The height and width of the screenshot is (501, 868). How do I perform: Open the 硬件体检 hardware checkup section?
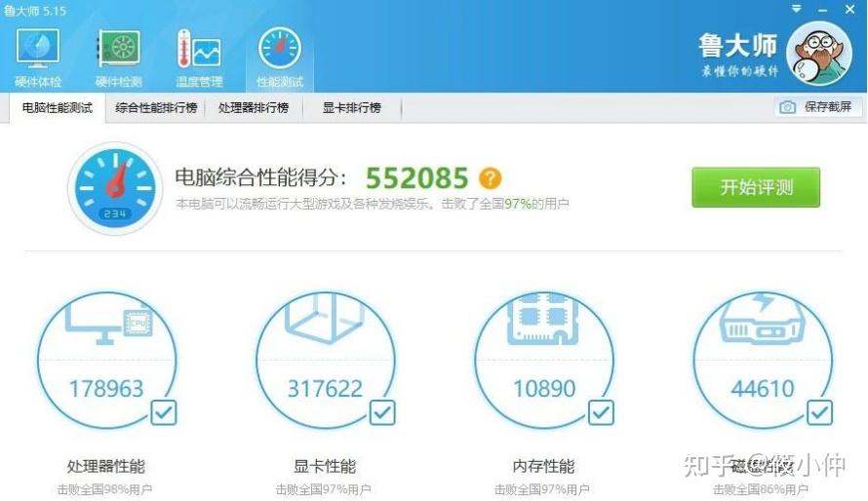38,58
